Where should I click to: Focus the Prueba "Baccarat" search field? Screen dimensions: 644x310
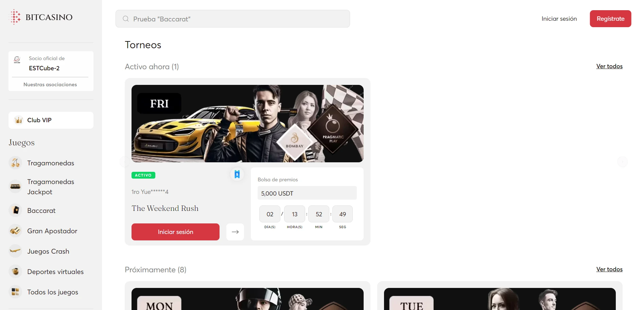click(233, 19)
